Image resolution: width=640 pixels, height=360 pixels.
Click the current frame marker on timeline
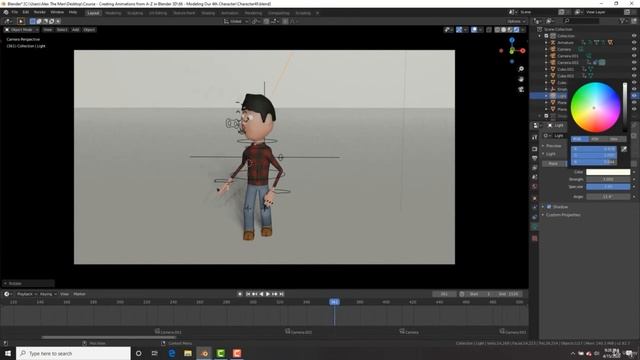[x=334, y=302]
